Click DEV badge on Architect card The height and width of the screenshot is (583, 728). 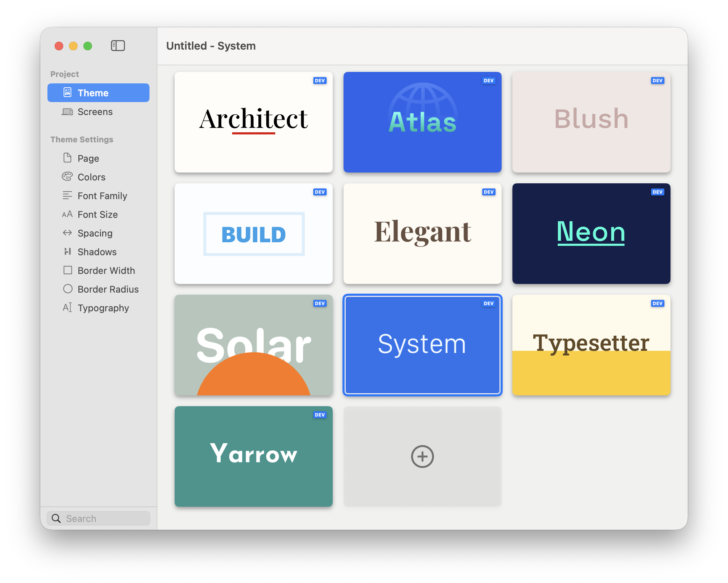[x=319, y=81]
